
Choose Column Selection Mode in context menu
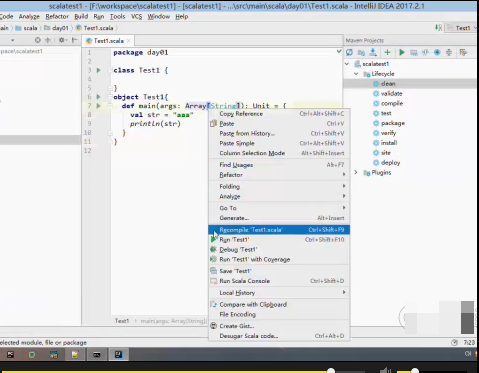(x=279, y=153)
